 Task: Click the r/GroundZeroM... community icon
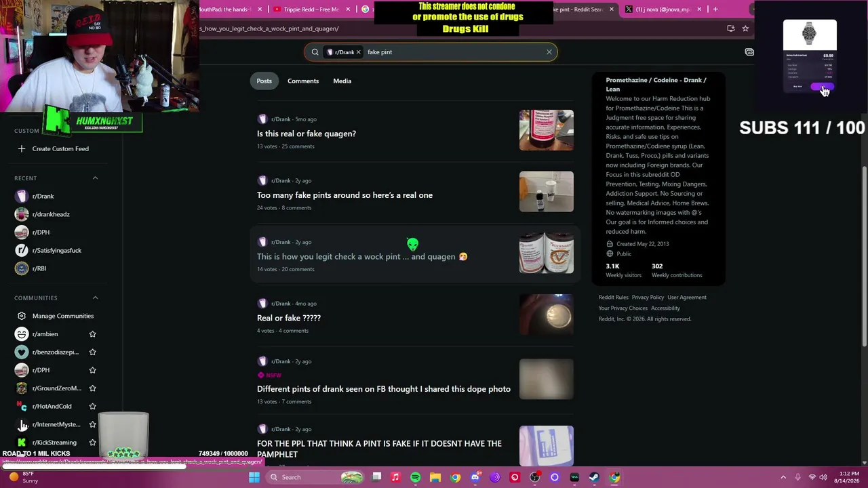[x=22, y=388]
